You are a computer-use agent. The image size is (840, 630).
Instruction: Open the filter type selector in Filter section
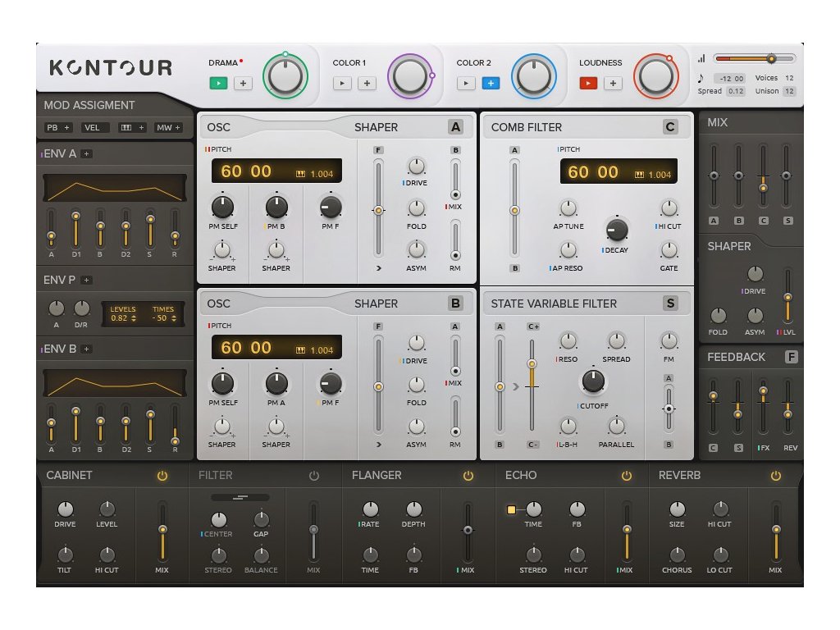(240, 497)
